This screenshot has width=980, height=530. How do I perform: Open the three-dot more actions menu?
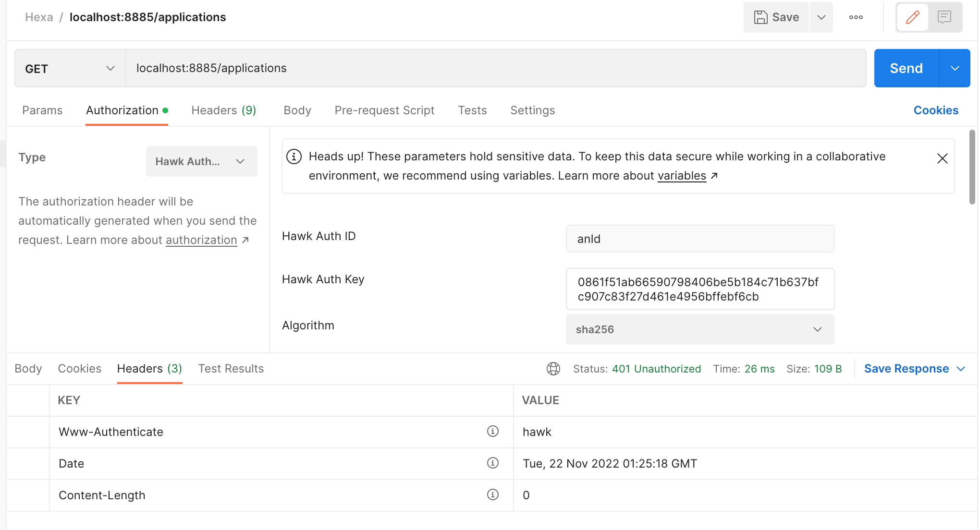click(x=856, y=17)
